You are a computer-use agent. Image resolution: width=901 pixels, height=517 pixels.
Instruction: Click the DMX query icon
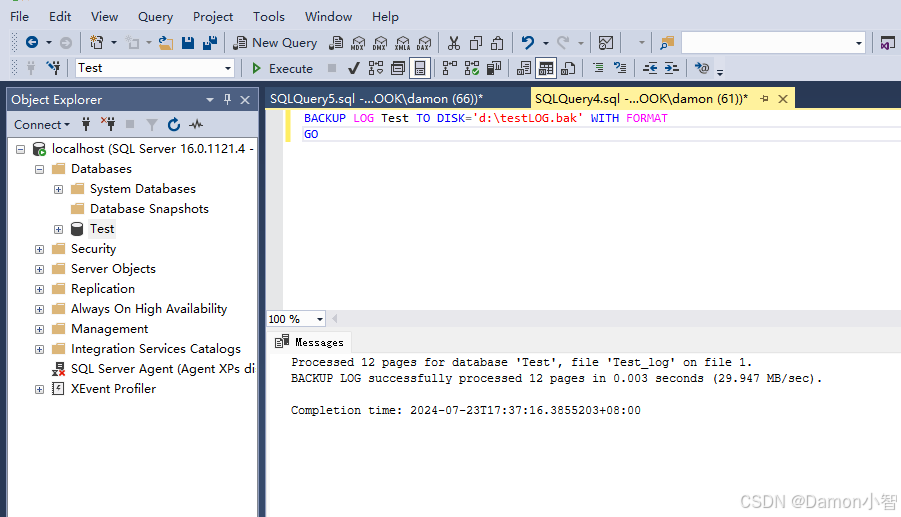tap(380, 43)
